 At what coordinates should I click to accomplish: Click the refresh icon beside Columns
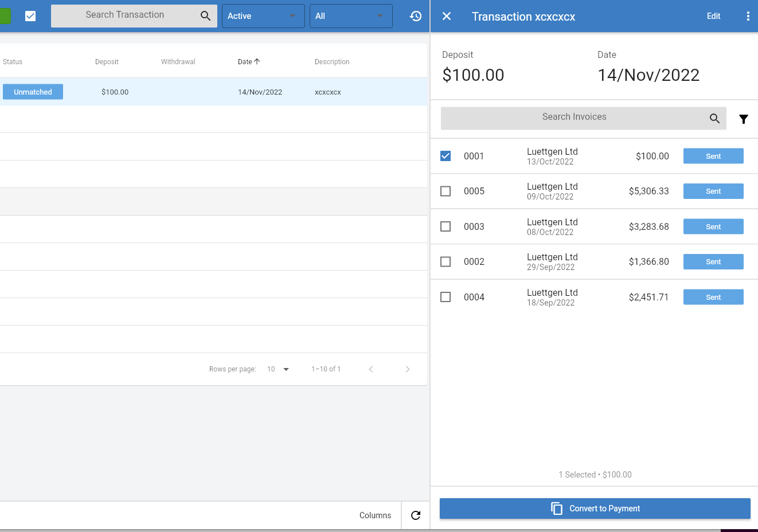[x=416, y=515]
